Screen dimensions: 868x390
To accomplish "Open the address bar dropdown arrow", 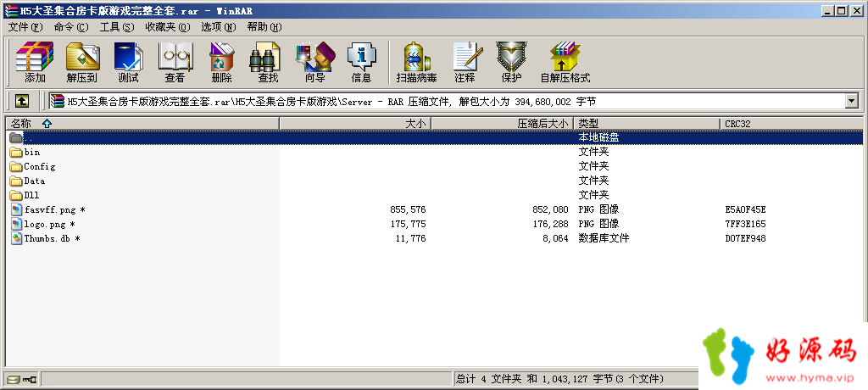I will 851,101.
